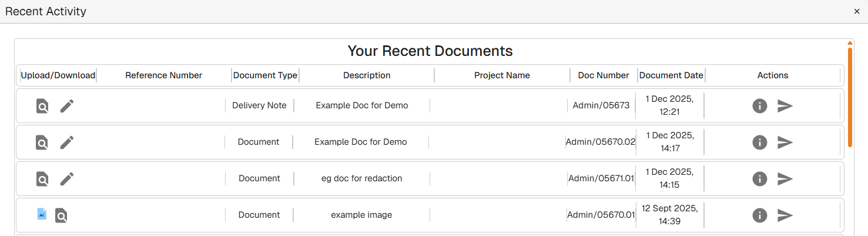
Task: Download the example image file
Action: tap(42, 214)
